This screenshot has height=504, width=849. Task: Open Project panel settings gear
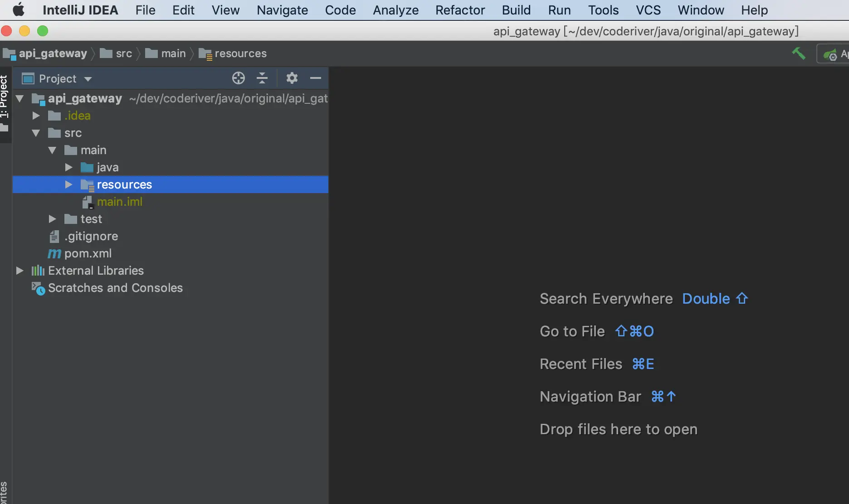(292, 78)
